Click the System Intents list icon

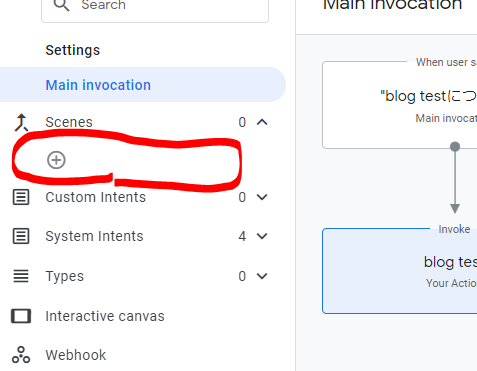click(21, 236)
